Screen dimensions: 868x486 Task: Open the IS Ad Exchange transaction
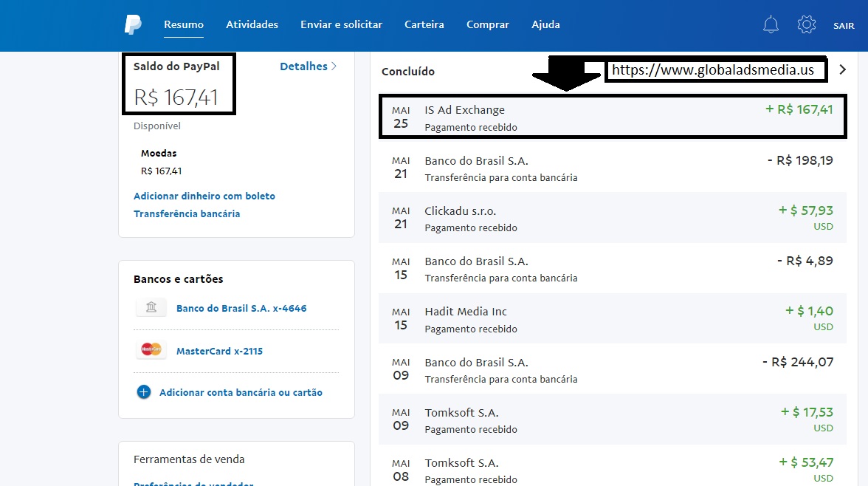[x=613, y=117]
